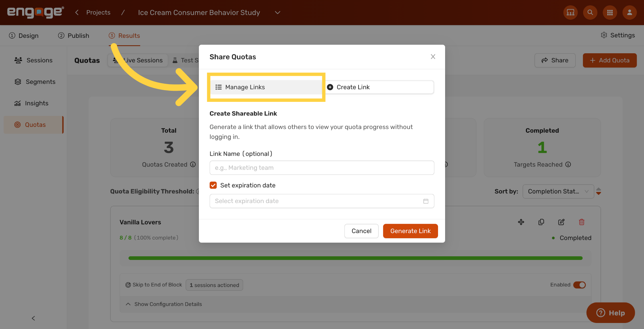This screenshot has width=644, height=329.
Task: Open Settings with the gear icon
Action: pyautogui.click(x=618, y=35)
